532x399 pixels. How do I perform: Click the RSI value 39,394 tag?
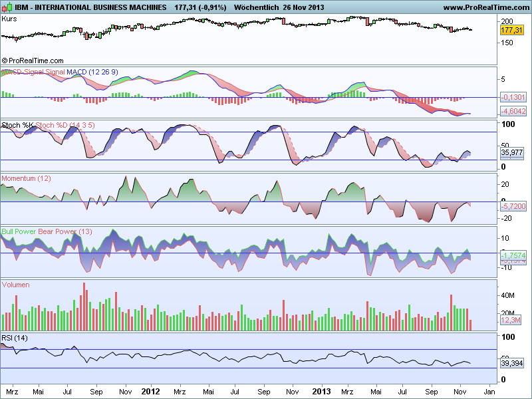[511, 363]
